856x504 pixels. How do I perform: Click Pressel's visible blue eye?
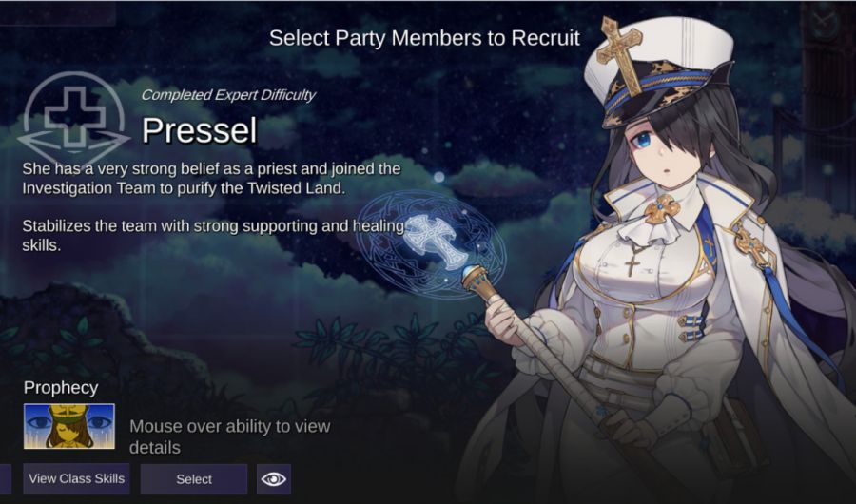tap(644, 139)
